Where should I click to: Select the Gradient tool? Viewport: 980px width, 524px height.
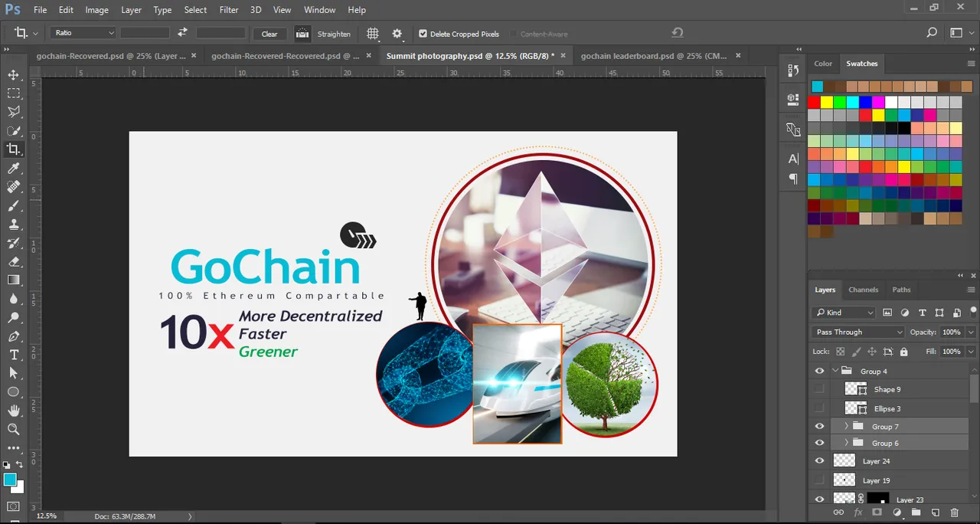click(x=14, y=280)
